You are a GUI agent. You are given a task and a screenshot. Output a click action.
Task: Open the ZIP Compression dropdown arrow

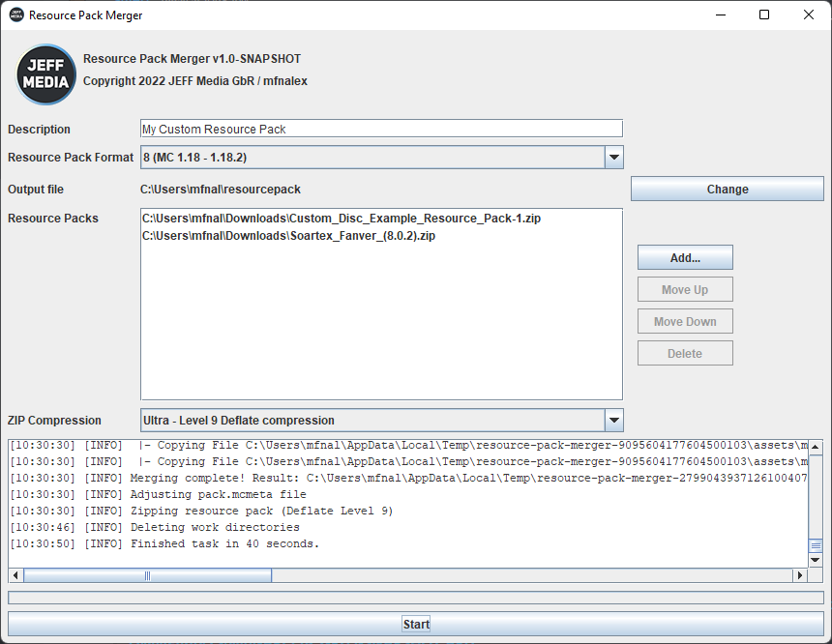[614, 420]
